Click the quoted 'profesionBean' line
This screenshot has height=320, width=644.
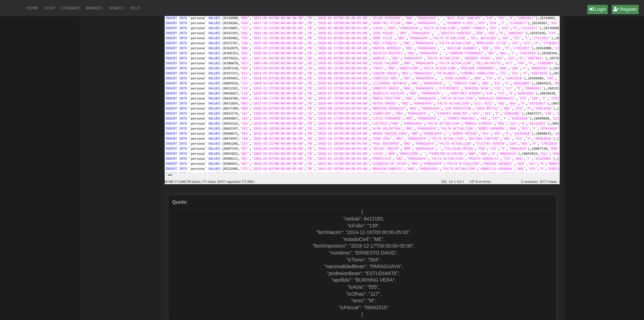(363, 273)
